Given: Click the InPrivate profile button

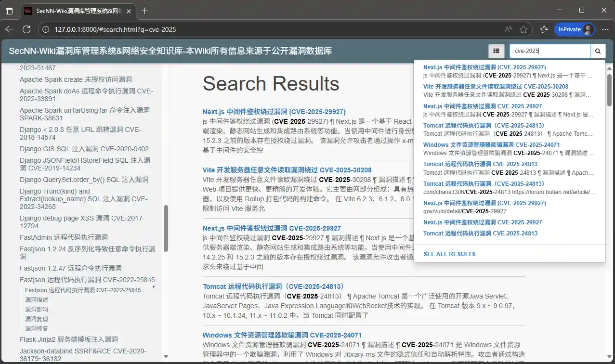Looking at the screenshot, I should pyautogui.click(x=575, y=29).
